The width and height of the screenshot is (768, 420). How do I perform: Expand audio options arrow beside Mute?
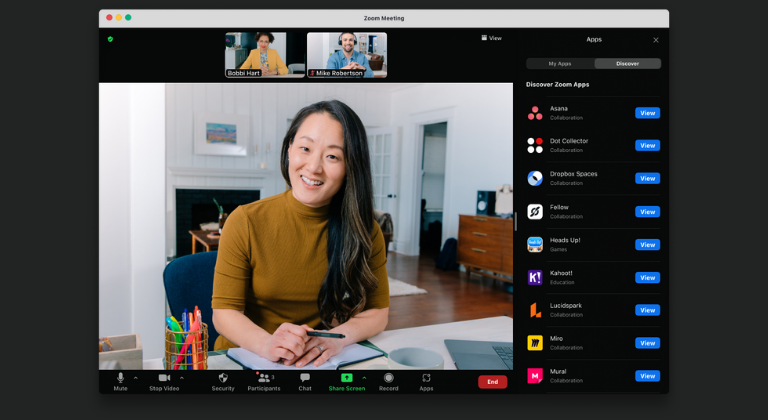tap(137, 377)
